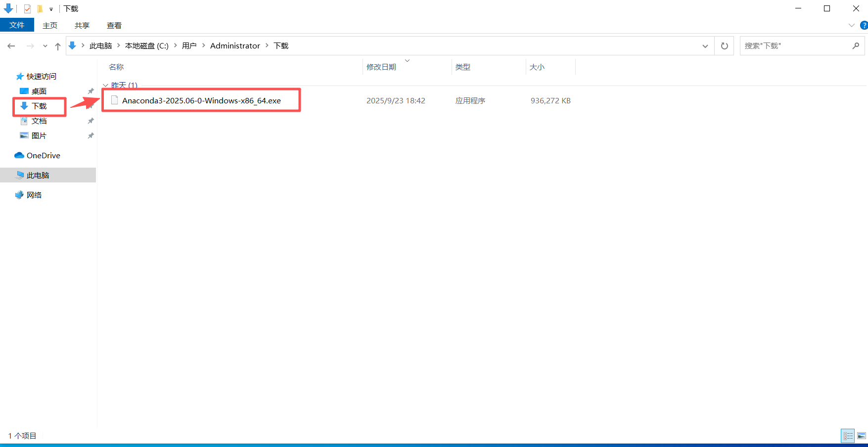This screenshot has width=868, height=447.
Task: Switch to the 主页 ribbon tab
Action: pos(50,25)
